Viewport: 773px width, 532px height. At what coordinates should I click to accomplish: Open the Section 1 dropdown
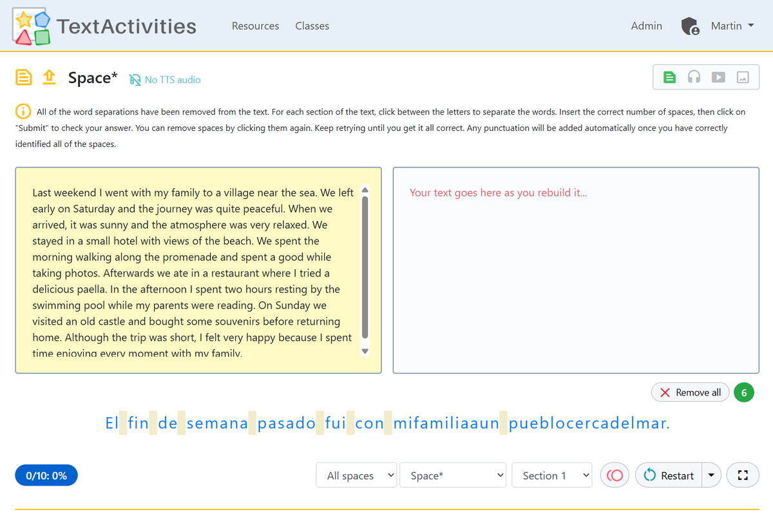[x=552, y=475]
